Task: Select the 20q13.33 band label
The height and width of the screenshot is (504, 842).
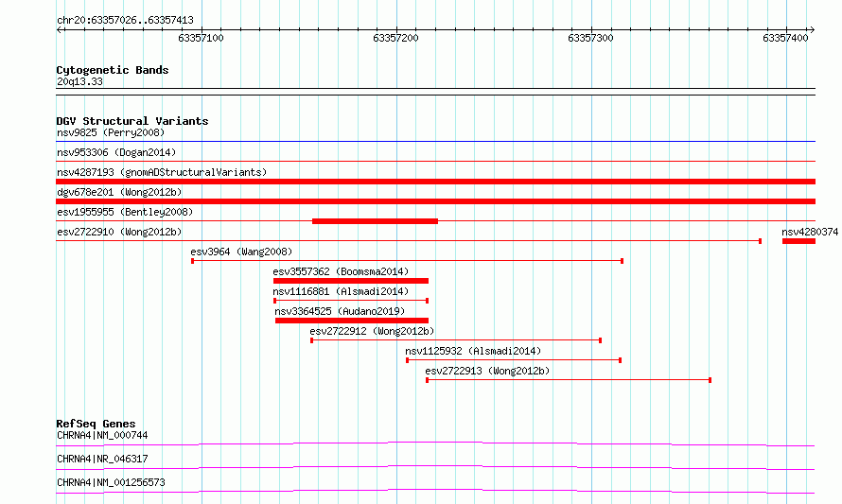Action: click(x=79, y=82)
